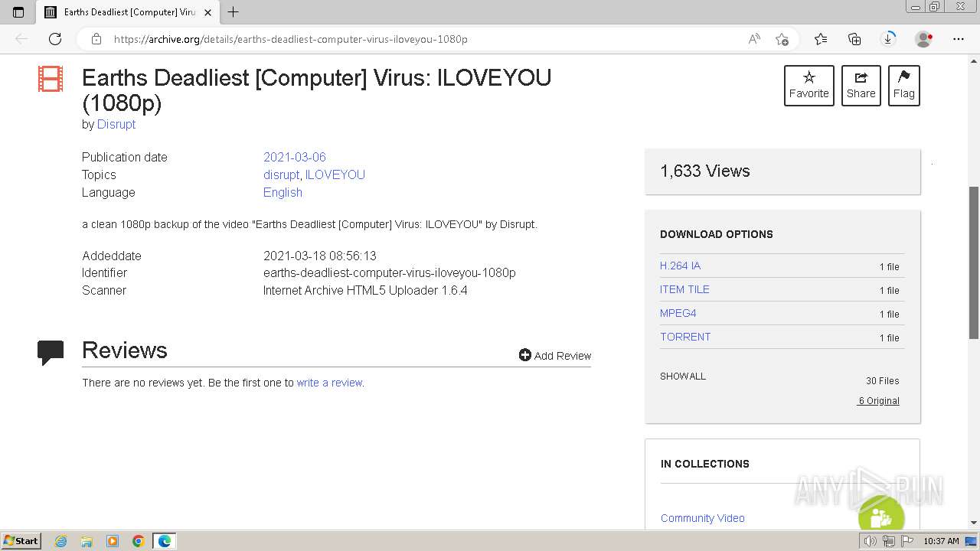Open Windows Media Player from taskbar
This screenshot has width=980, height=551.
113,541
